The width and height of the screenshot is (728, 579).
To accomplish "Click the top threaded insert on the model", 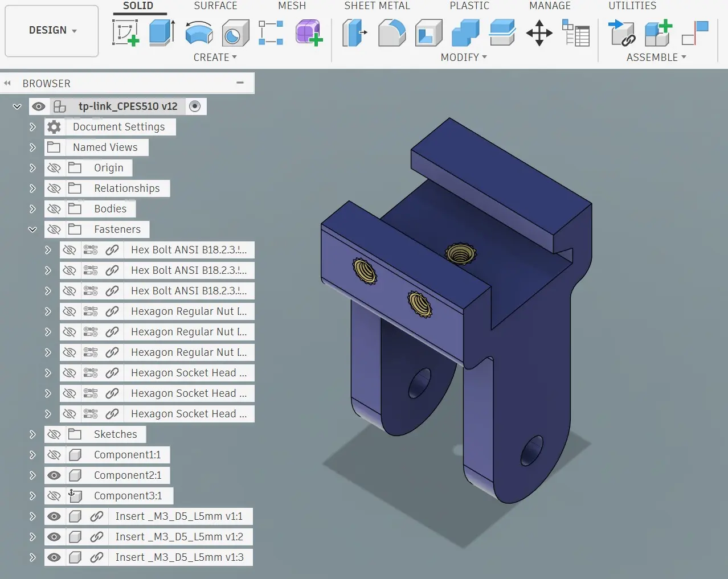I will pos(461,253).
